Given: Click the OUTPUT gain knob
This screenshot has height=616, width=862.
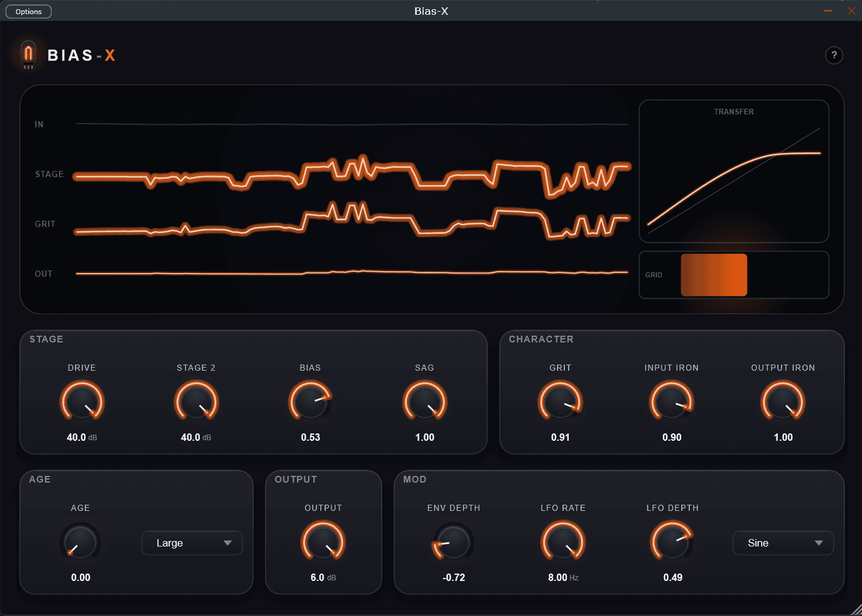Looking at the screenshot, I should pos(323,542).
